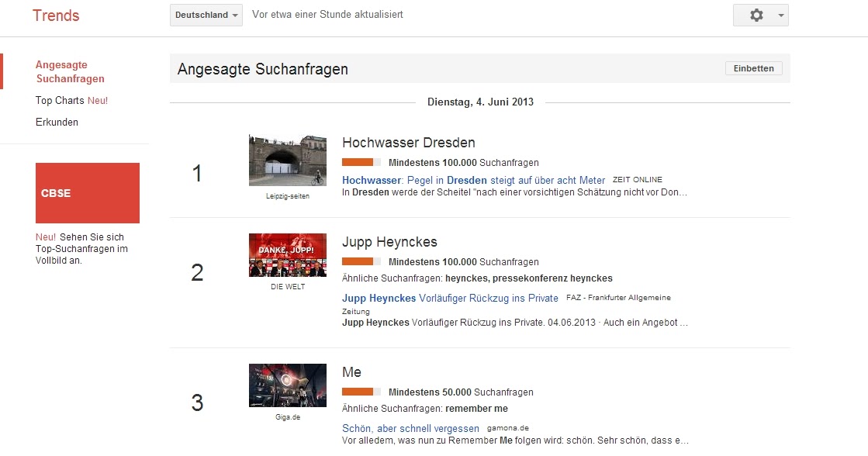Click the rank number 2

click(197, 272)
